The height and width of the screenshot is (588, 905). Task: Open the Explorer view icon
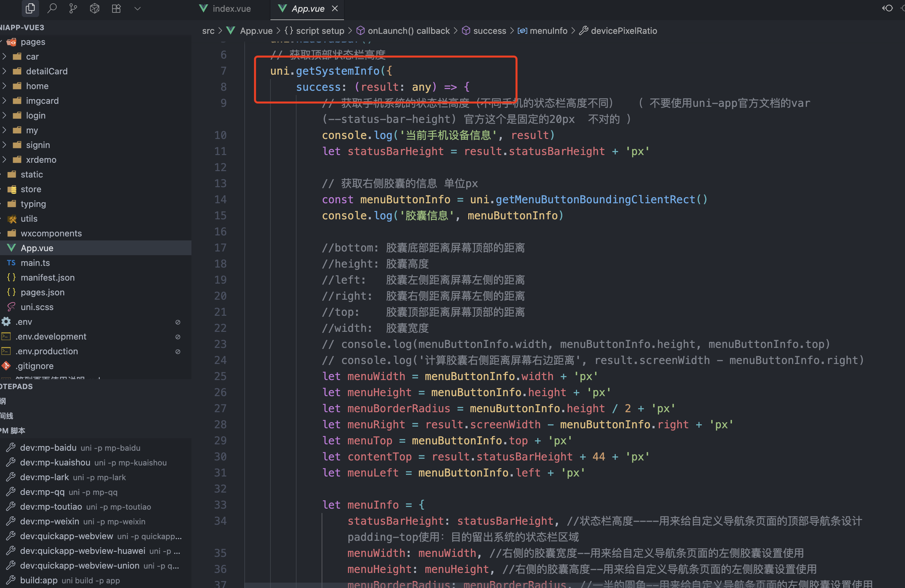[x=30, y=8]
